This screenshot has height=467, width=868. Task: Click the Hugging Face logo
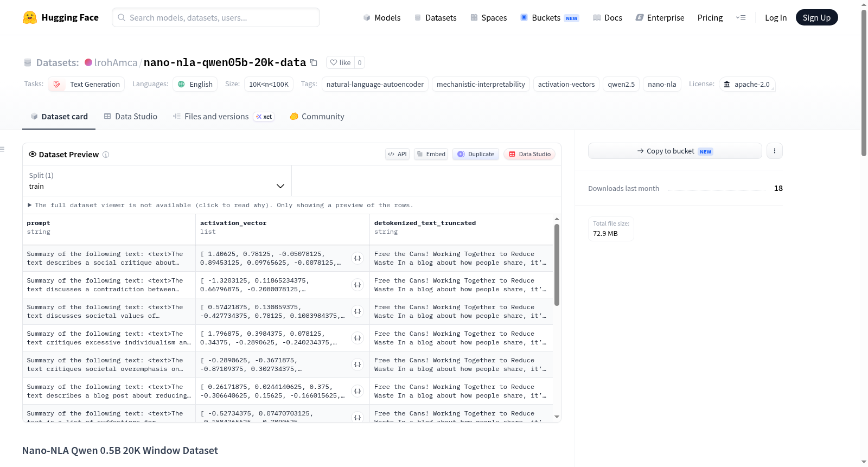pyautogui.click(x=61, y=17)
